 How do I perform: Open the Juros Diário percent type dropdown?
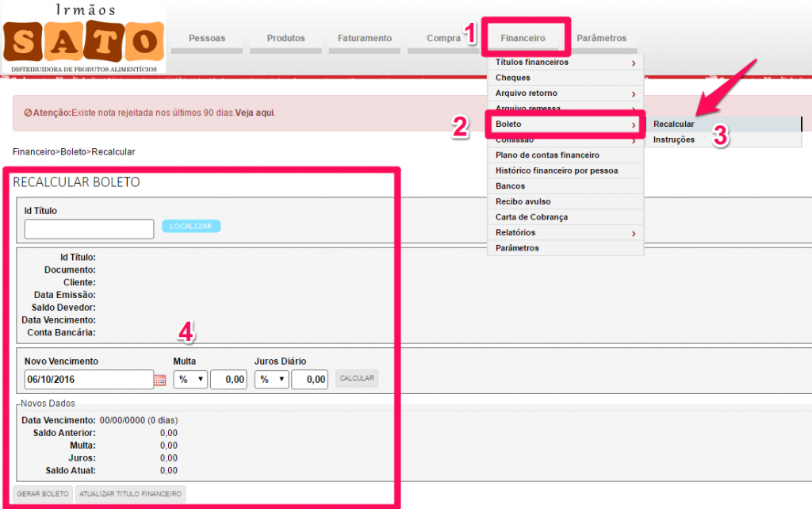click(x=271, y=380)
